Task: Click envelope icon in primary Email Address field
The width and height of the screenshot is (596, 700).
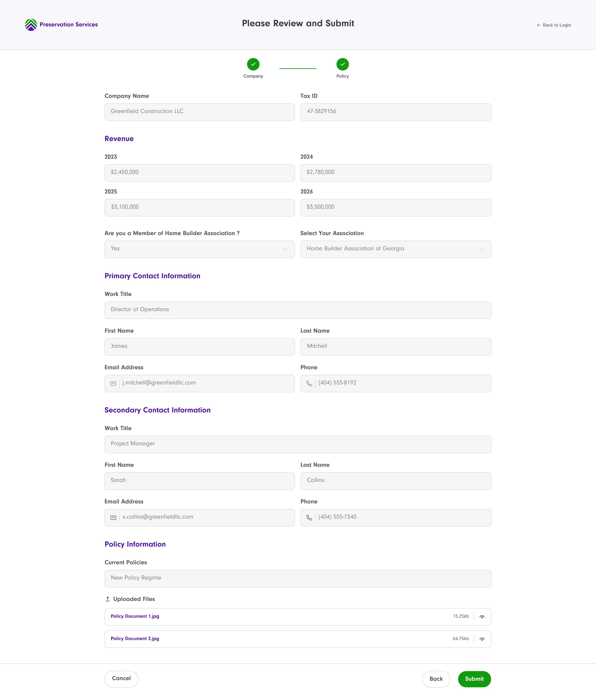Action: click(x=113, y=383)
